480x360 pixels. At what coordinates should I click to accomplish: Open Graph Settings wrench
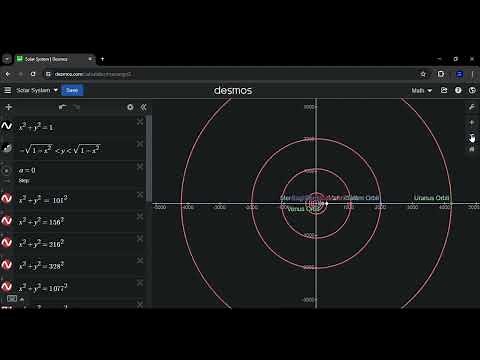[472, 107]
